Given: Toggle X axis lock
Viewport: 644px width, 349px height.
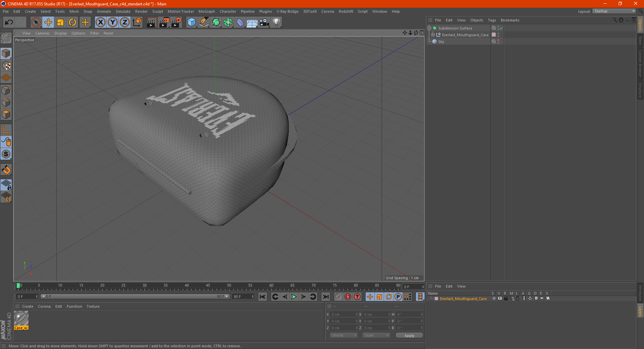Looking at the screenshot, I should point(100,22).
